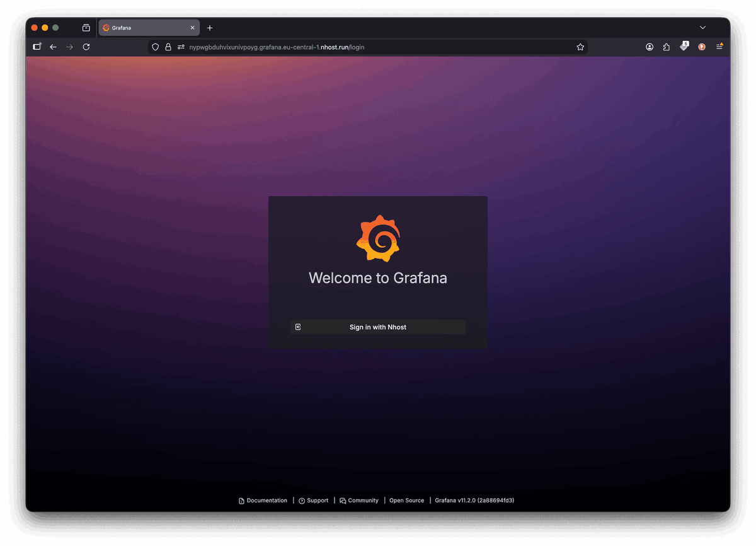
Task: Open a new tab with plus button
Action: (210, 28)
